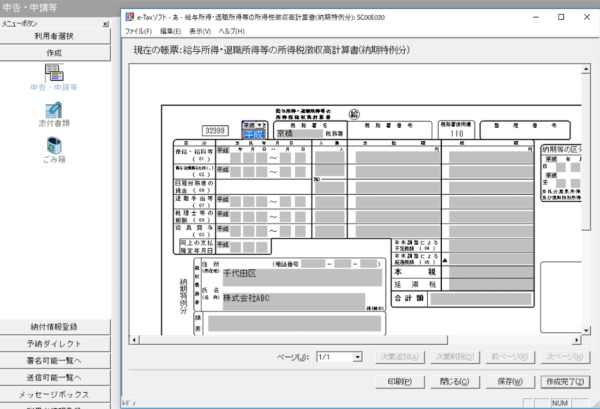Open the ファイル(F) menu
Screen dimensions: 600x409
[x=139, y=31]
